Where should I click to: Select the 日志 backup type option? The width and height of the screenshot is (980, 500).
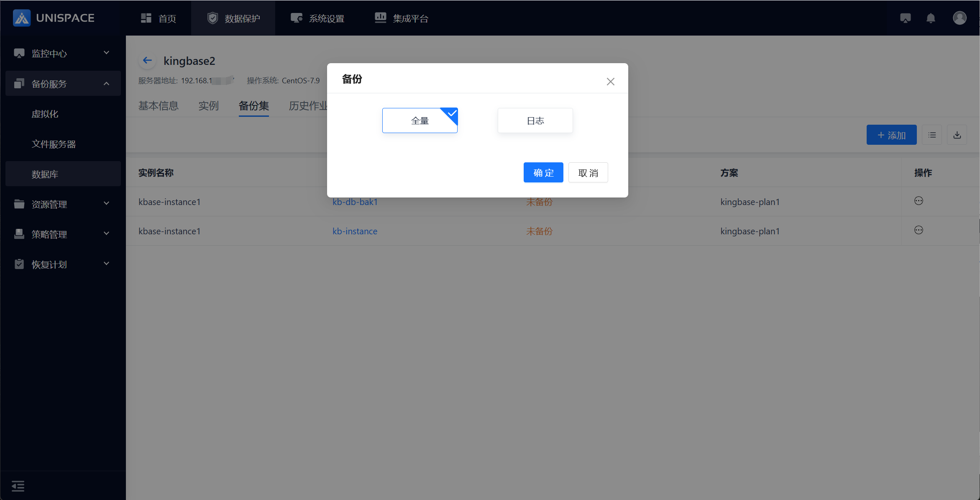[x=535, y=121]
